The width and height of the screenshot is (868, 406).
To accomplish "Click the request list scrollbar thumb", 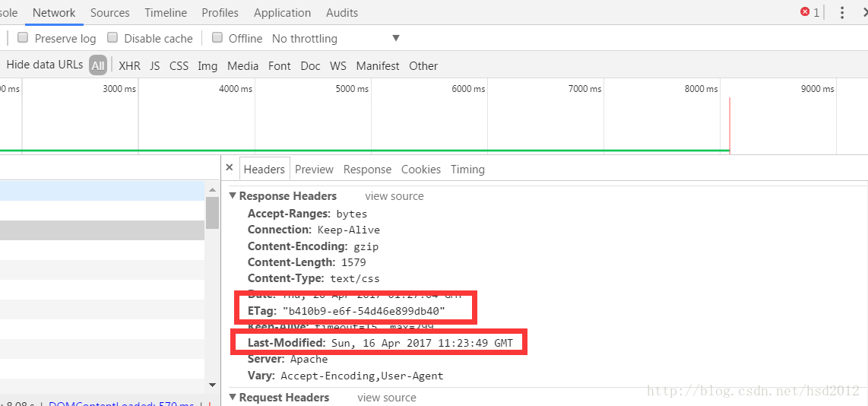I will point(212,213).
